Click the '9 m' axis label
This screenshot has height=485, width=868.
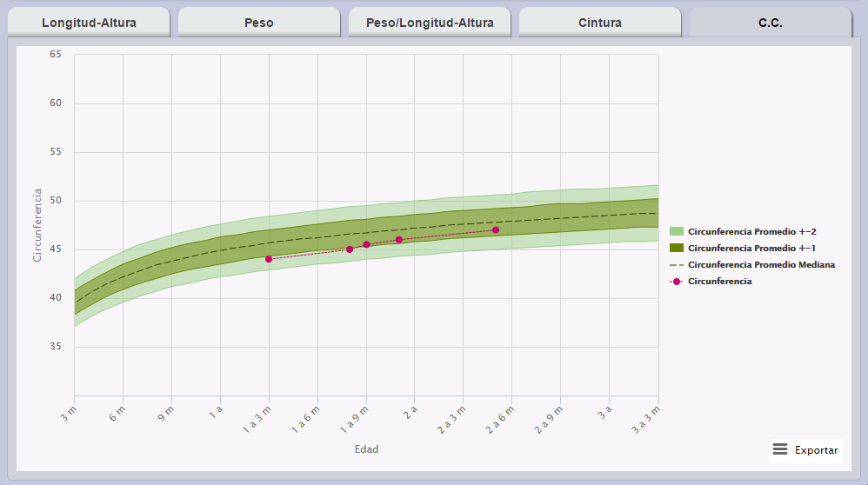tap(165, 414)
